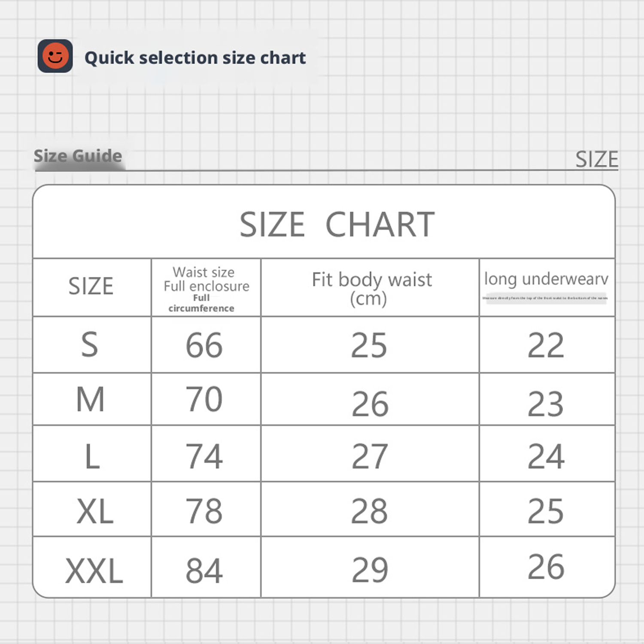The height and width of the screenshot is (644, 644).
Task: Click the underlined SIZE link
Action: [597, 159]
